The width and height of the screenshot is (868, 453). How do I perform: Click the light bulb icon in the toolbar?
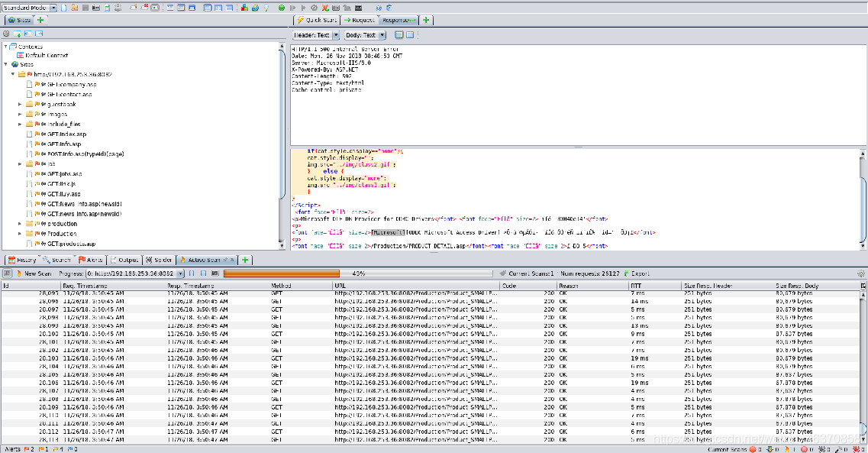coord(266,8)
